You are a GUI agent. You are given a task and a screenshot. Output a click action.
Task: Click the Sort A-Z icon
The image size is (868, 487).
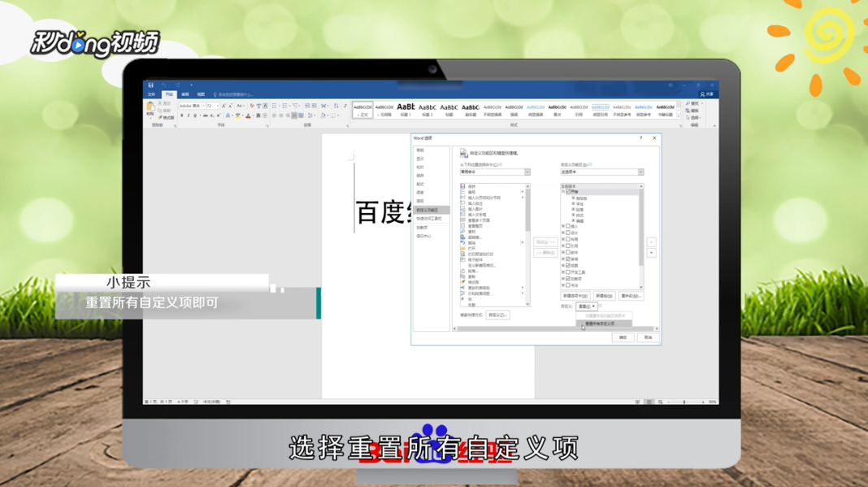pyautogui.click(x=336, y=106)
